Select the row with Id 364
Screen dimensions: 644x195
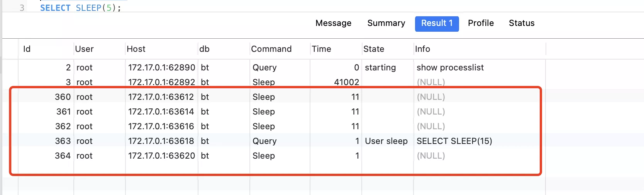(282, 156)
